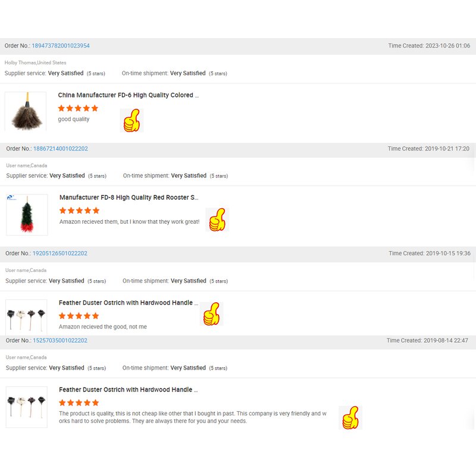Click ostrich dusters thumbnail in 2019-10-15 order
This screenshot has height=476, width=476.
pos(26,317)
